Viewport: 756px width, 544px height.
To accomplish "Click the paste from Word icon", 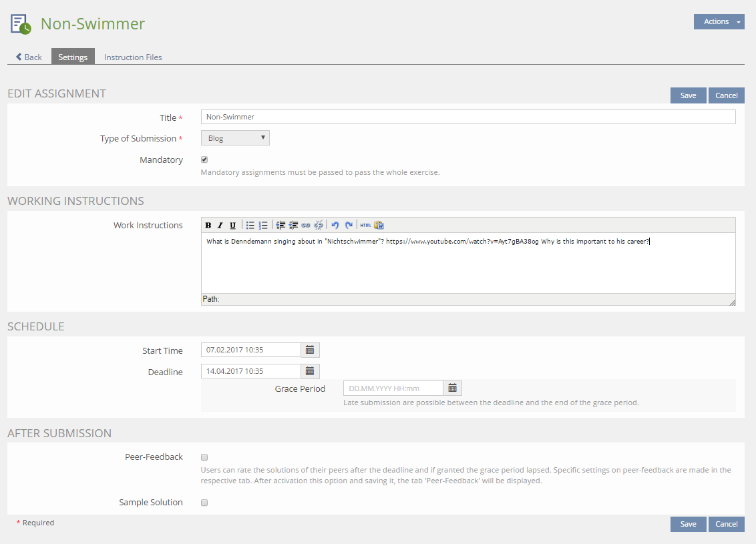I will point(379,226).
